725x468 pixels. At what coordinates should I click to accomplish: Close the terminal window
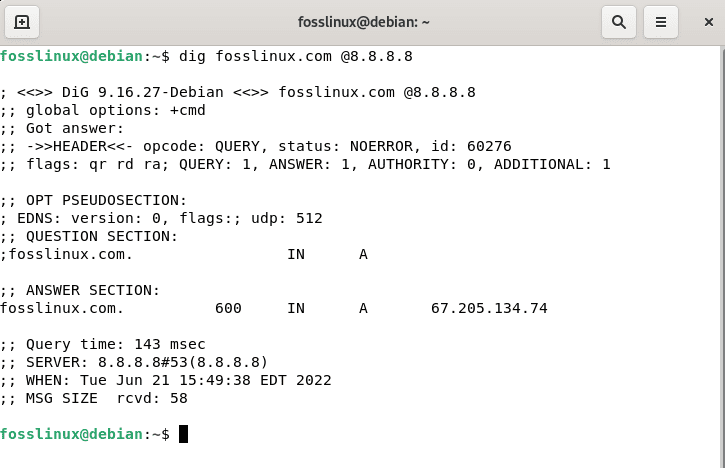click(708, 22)
